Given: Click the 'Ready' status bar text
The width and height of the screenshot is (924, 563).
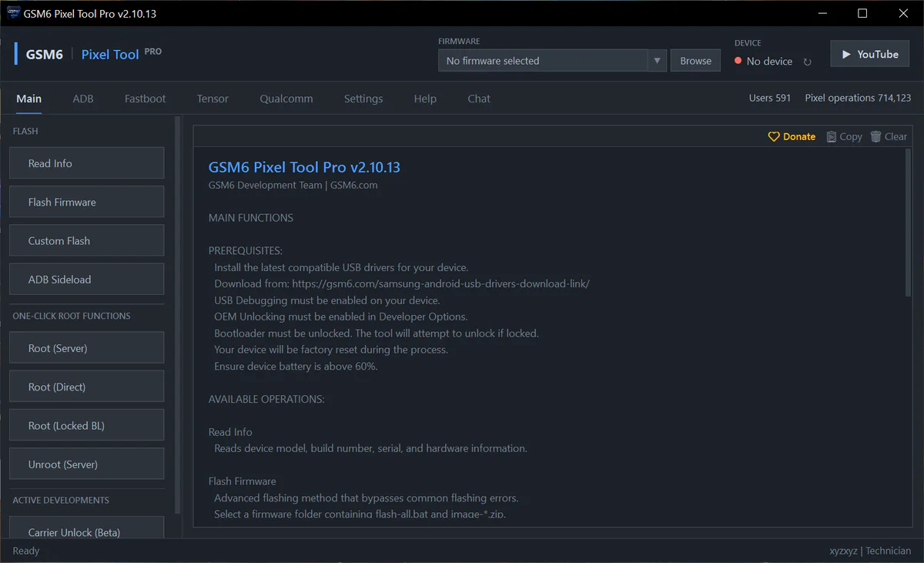Looking at the screenshot, I should click(26, 551).
